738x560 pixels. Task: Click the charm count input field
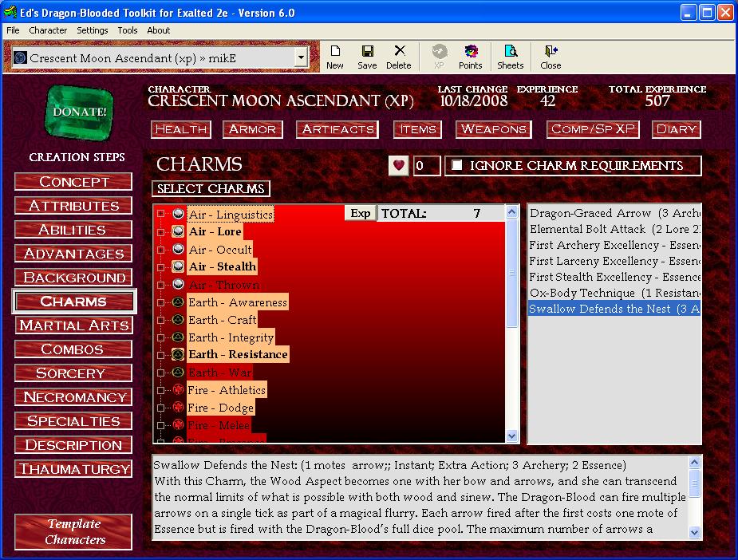pos(426,166)
